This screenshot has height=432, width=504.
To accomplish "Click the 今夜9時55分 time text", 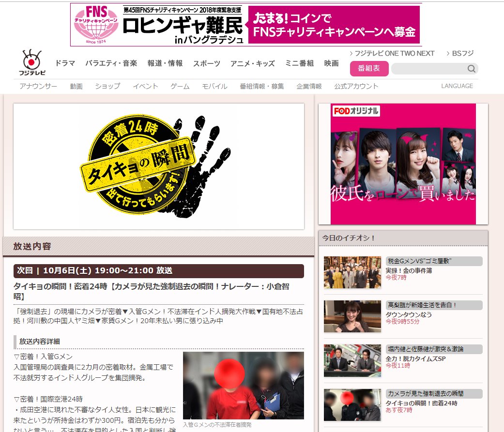I will click(x=402, y=322).
